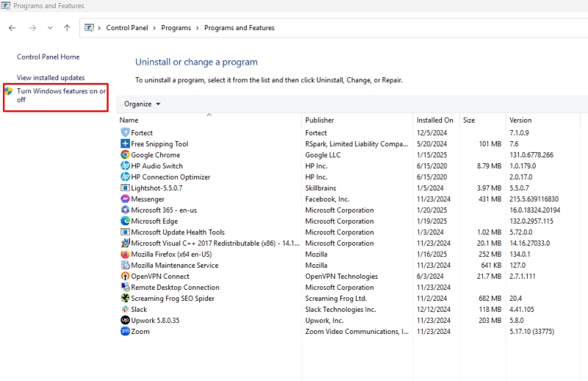Click Programs and Features breadcrumb
Viewport: 588px width, 381px height.
point(240,28)
